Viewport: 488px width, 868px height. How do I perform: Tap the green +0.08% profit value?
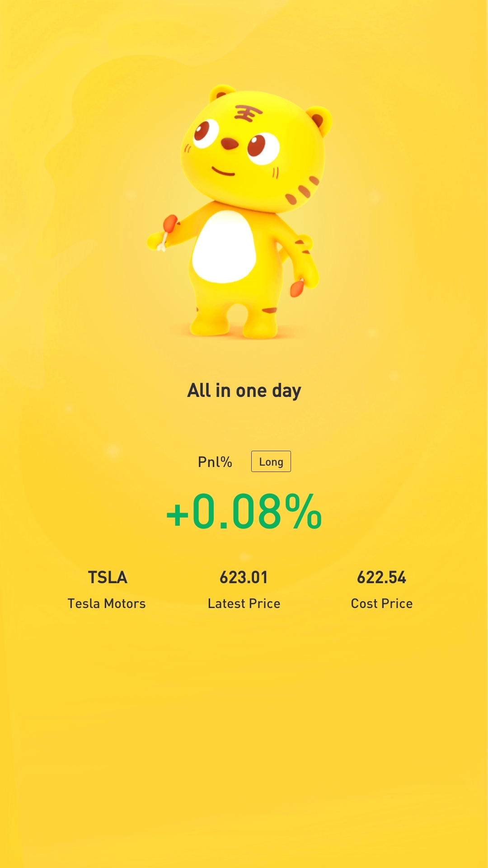[244, 512]
